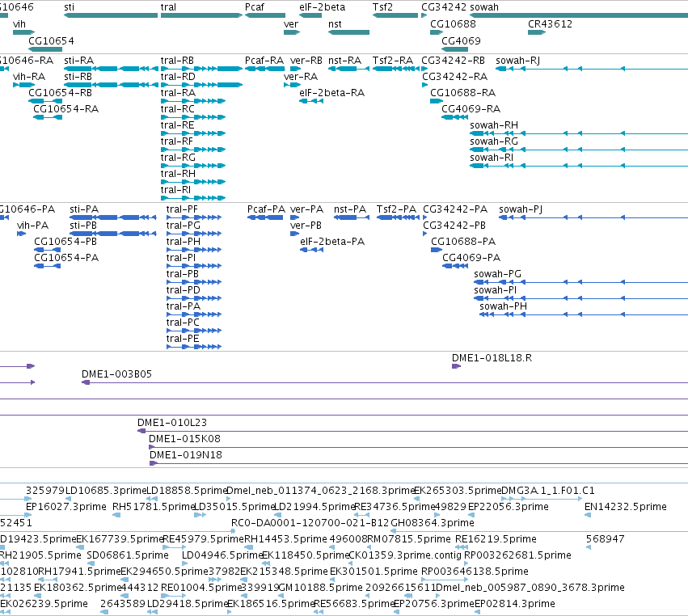The height and width of the screenshot is (616, 688).
Task: Click protein CG10688-PA
Action: pos(437,250)
